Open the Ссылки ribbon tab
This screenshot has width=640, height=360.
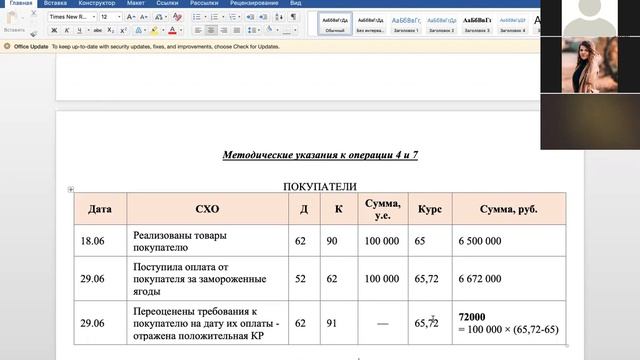(167, 3)
